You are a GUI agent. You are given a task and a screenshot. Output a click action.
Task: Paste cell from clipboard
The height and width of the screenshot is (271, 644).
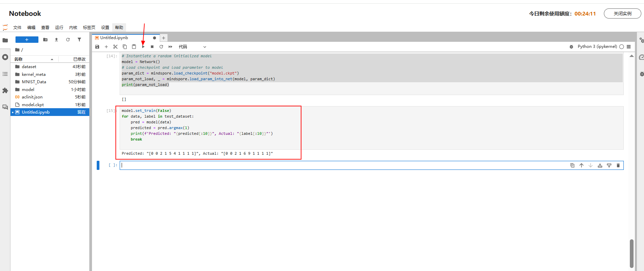(134, 47)
